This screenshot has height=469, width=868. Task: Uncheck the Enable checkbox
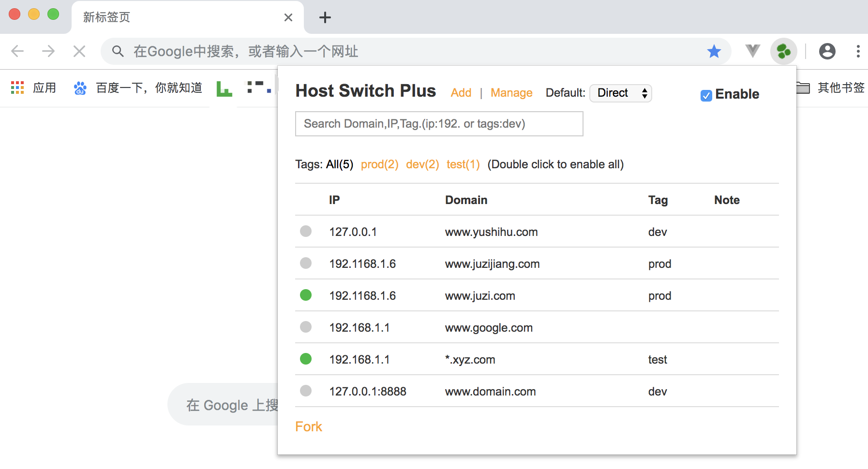(x=706, y=95)
